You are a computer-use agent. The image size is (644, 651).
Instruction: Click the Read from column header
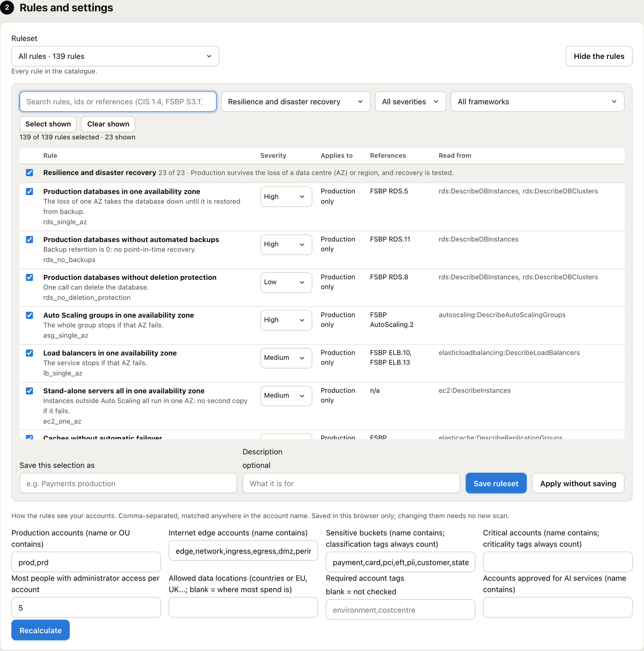[x=455, y=156]
